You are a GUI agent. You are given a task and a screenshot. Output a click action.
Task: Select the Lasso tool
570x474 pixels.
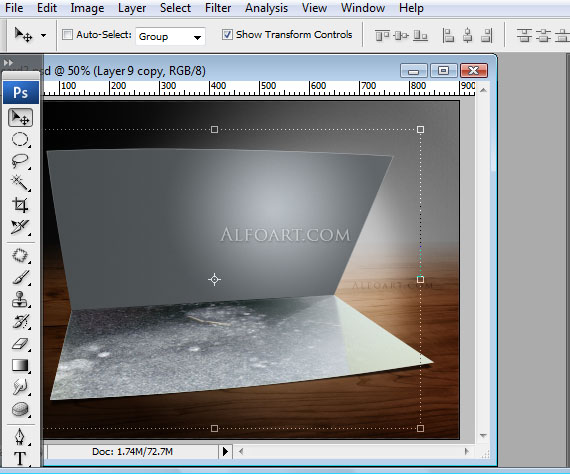[x=20, y=161]
